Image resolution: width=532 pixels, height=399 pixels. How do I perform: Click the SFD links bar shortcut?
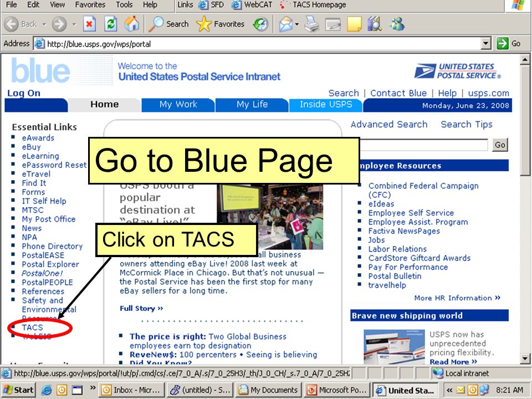coord(211,5)
